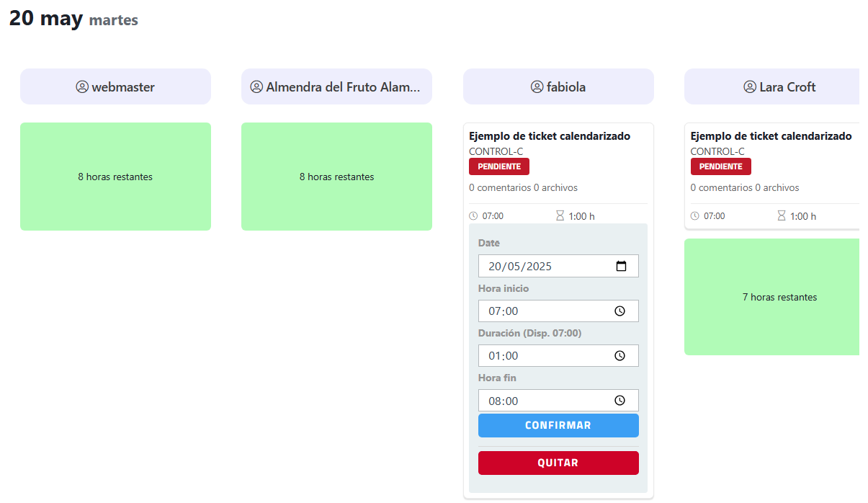
Task: Select webmaster's 8 horas restantes block
Action: tap(115, 177)
